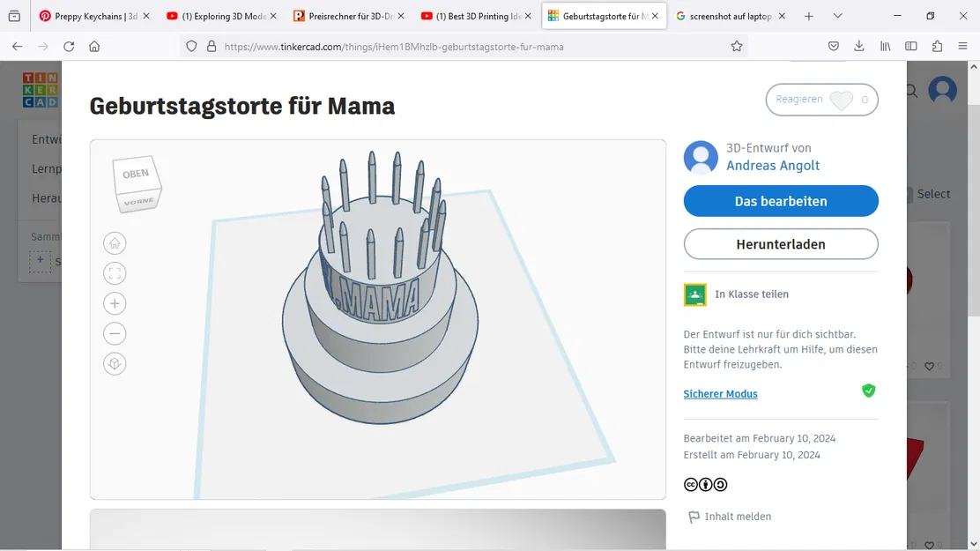This screenshot has height=551, width=980.
Task: Click the page vertical scrollbar
Action: 974,305
